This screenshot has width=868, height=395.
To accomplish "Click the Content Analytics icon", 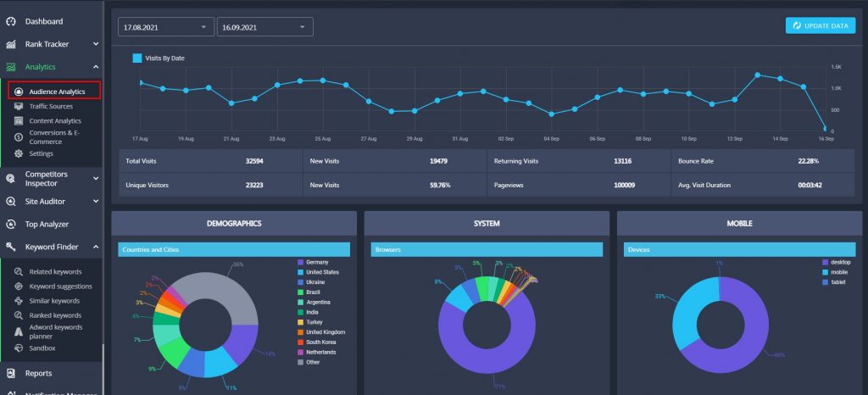I will [19, 120].
